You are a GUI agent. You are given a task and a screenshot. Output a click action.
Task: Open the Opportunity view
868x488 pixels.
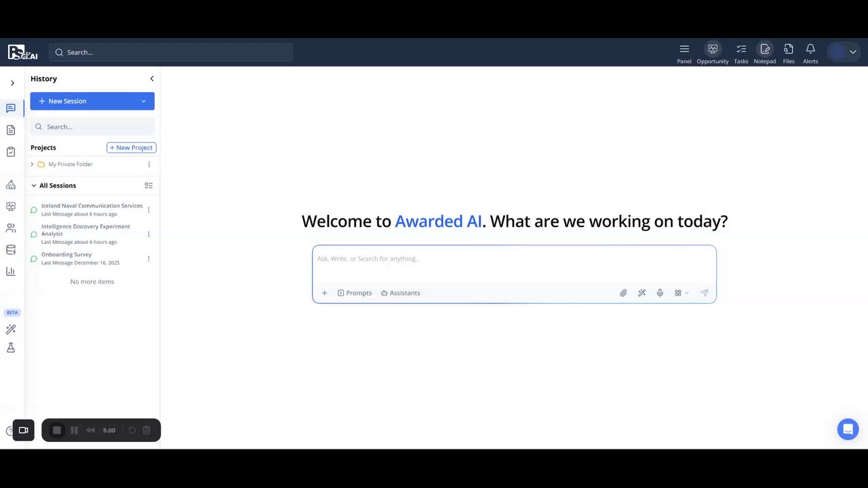pyautogui.click(x=713, y=54)
